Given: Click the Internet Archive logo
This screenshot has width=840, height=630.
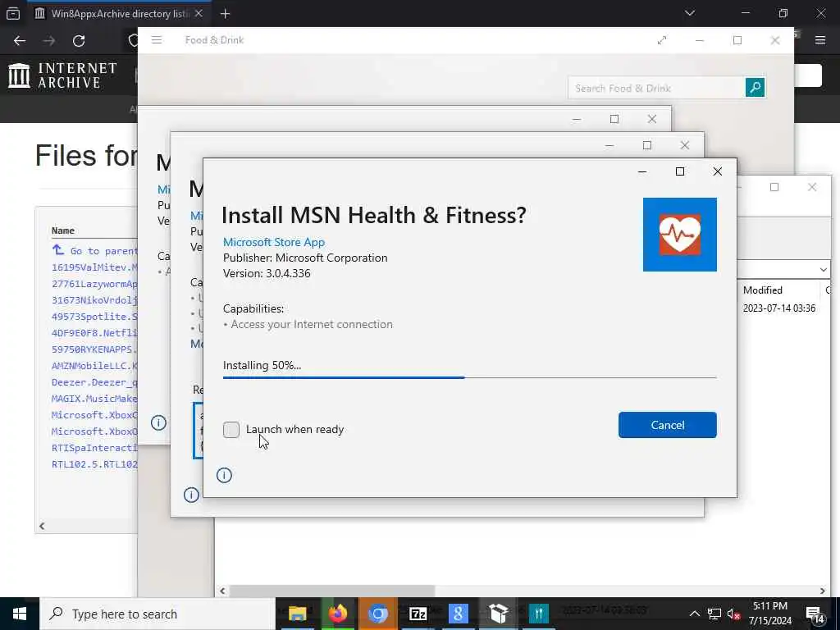Looking at the screenshot, I should tap(62, 75).
